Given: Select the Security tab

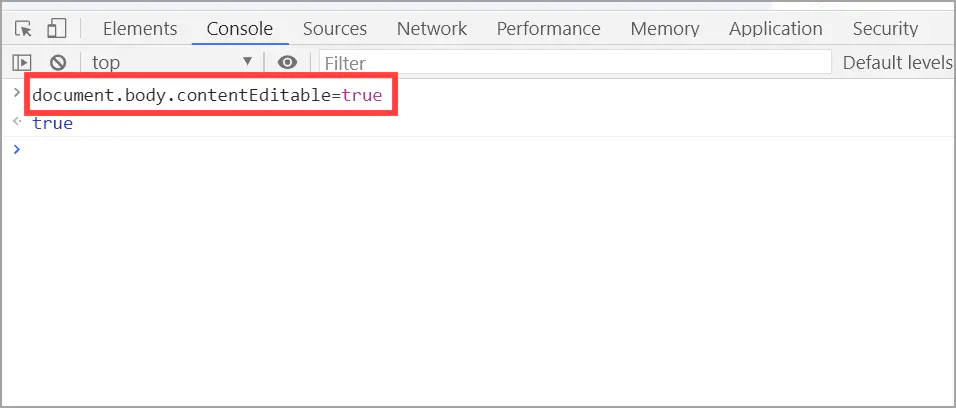Looking at the screenshot, I should pos(885,29).
